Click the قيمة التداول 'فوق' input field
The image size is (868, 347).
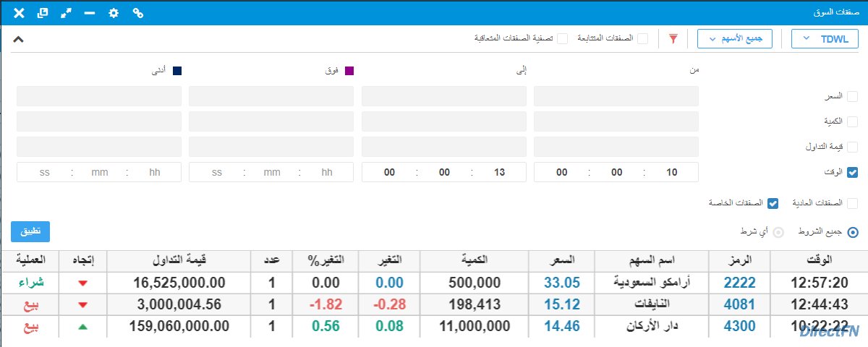point(271,147)
